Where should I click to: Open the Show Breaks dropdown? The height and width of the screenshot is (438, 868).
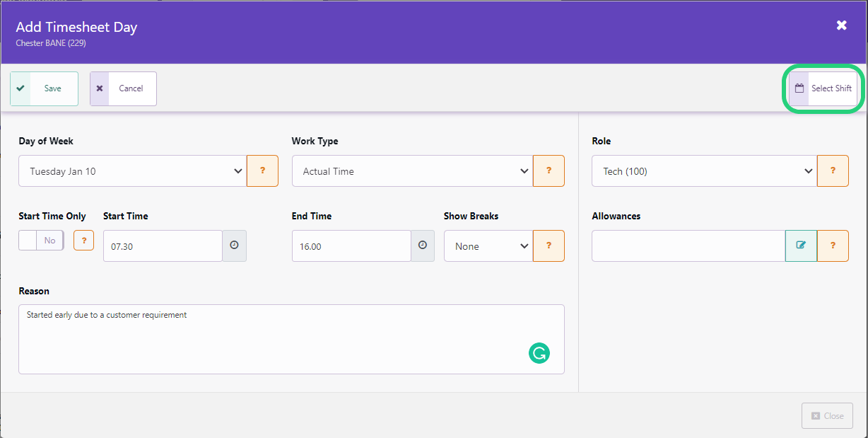pyautogui.click(x=488, y=246)
